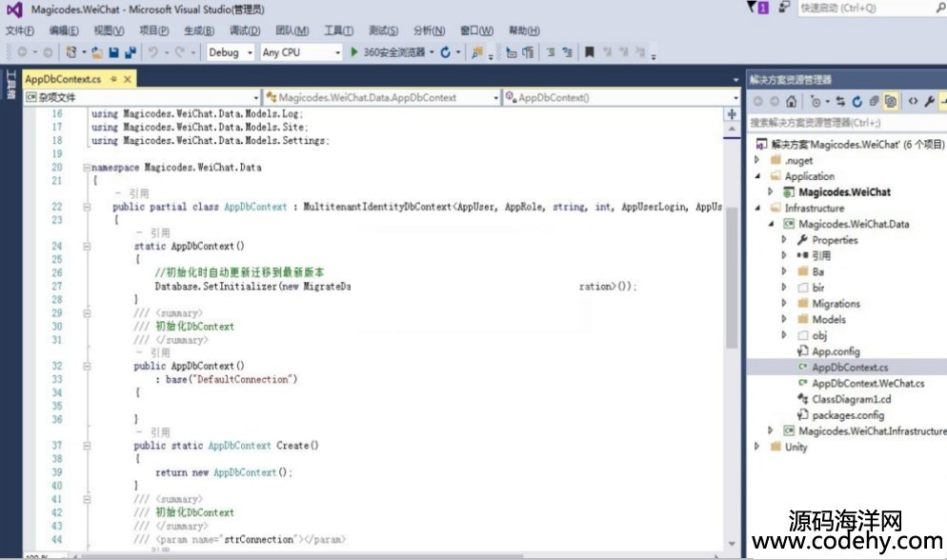Click the editor split-window button above scrollbar
This screenshot has height=560, width=947.
pos(732,114)
